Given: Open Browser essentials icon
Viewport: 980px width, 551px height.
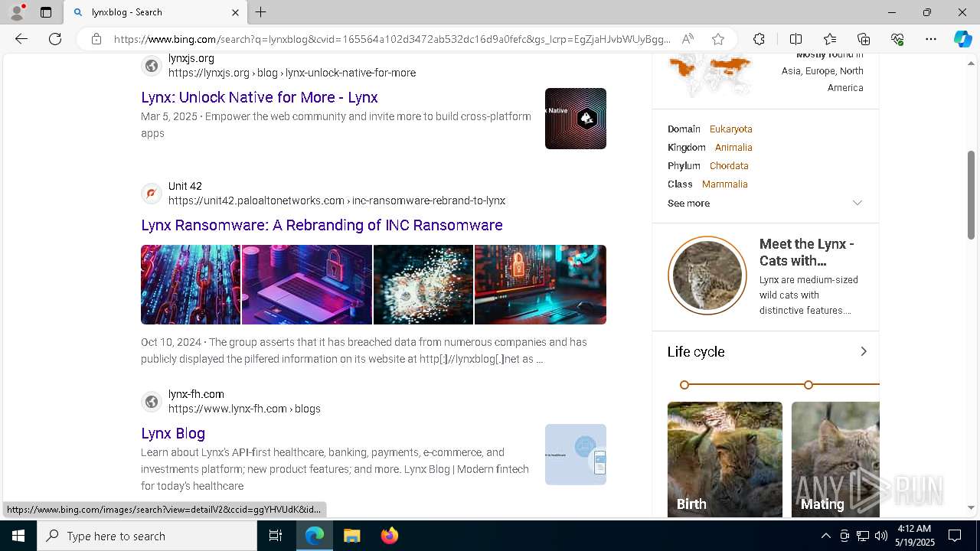Looking at the screenshot, I should [x=897, y=39].
